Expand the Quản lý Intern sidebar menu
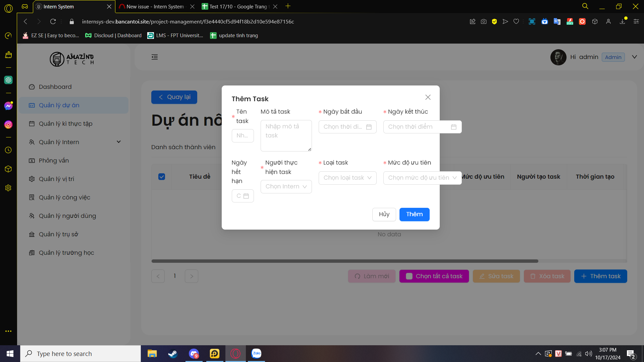644x362 pixels. coord(74,142)
